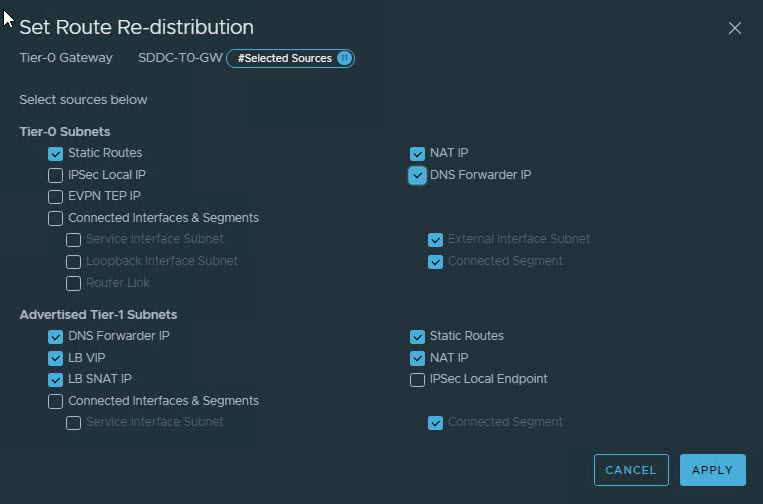Disable LB SNAT IP redistribution

point(55,380)
